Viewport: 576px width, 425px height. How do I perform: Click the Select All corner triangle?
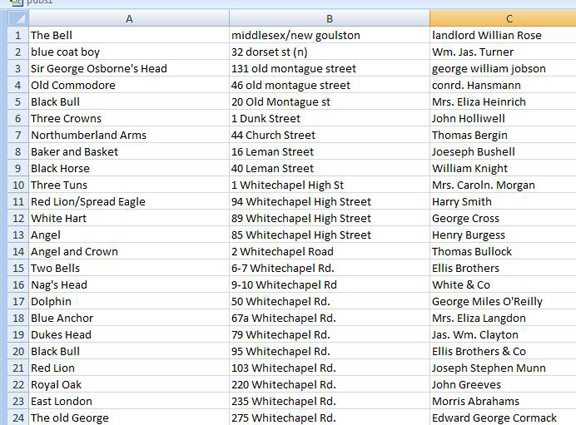tap(18, 18)
